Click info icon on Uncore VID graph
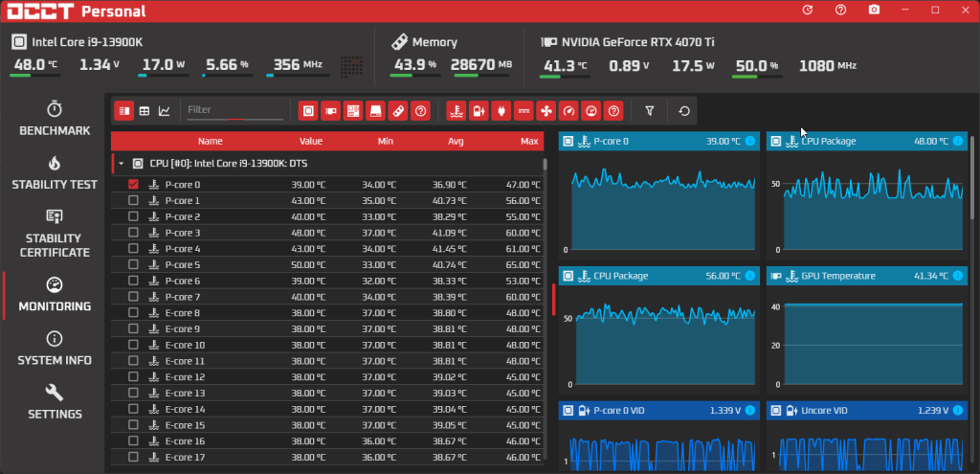Screen dimensions: 980x474 point(957,411)
